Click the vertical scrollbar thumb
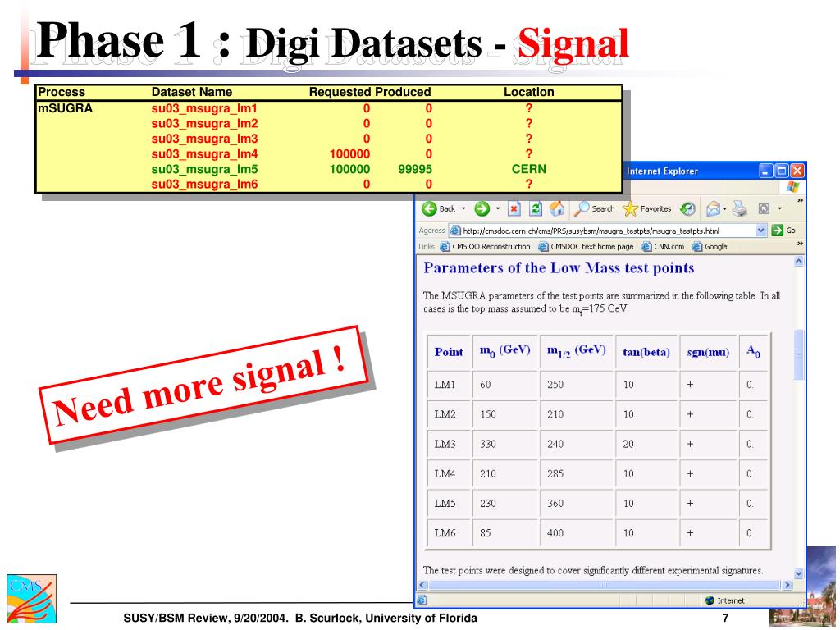The image size is (840, 630). tap(799, 355)
